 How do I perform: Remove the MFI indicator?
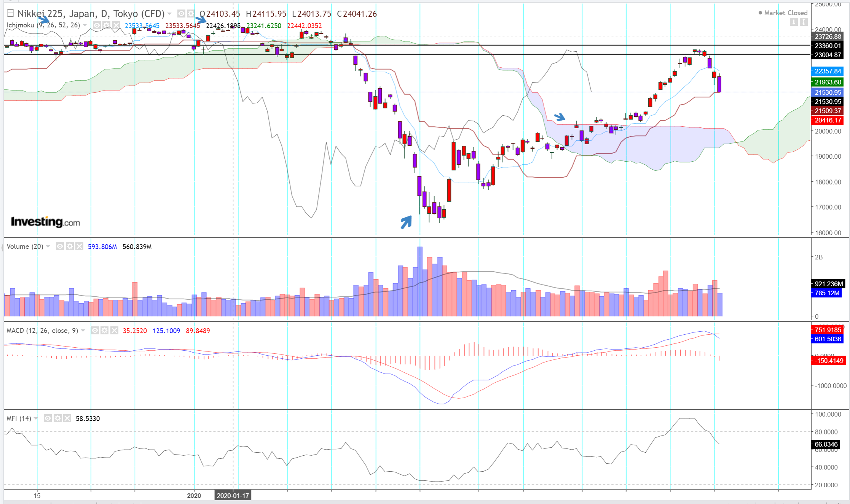pos(67,418)
